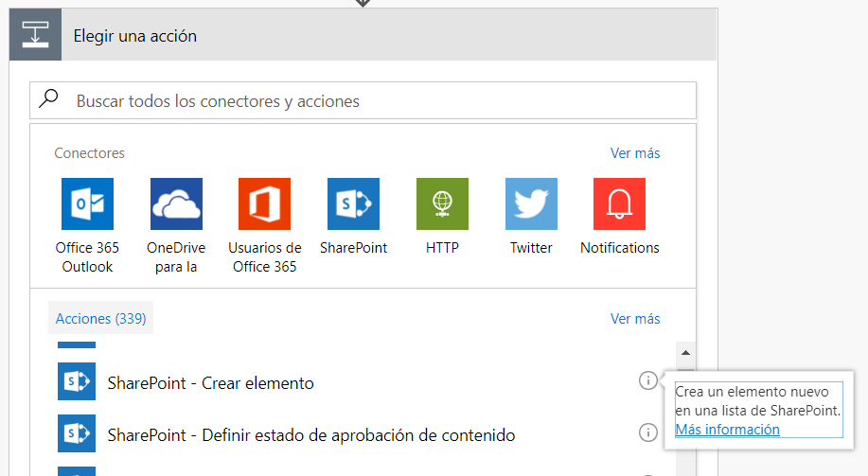The height and width of the screenshot is (476, 868).
Task: Choose the OneDrive para la connector icon
Action: [176, 203]
